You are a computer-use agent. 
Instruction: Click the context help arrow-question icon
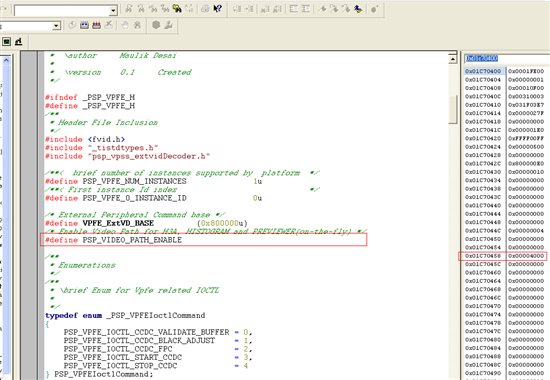(217, 9)
